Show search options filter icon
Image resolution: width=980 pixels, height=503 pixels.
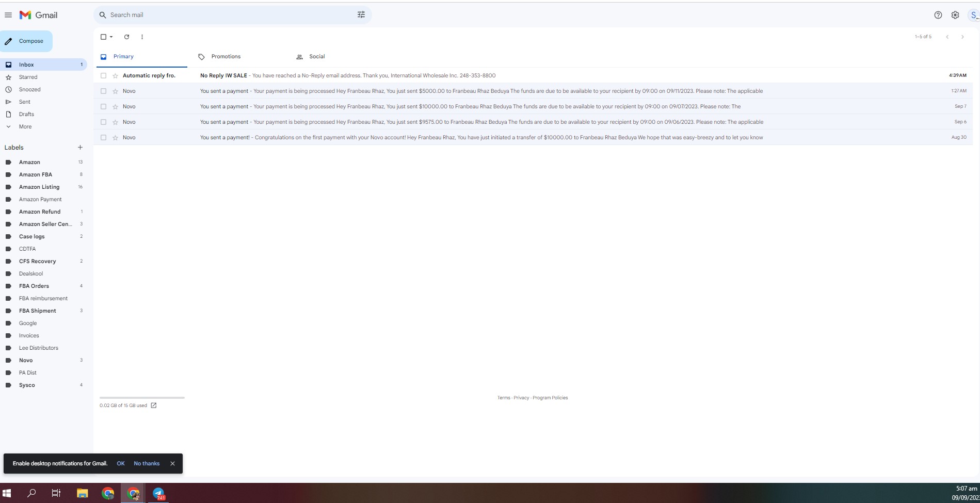361,15
